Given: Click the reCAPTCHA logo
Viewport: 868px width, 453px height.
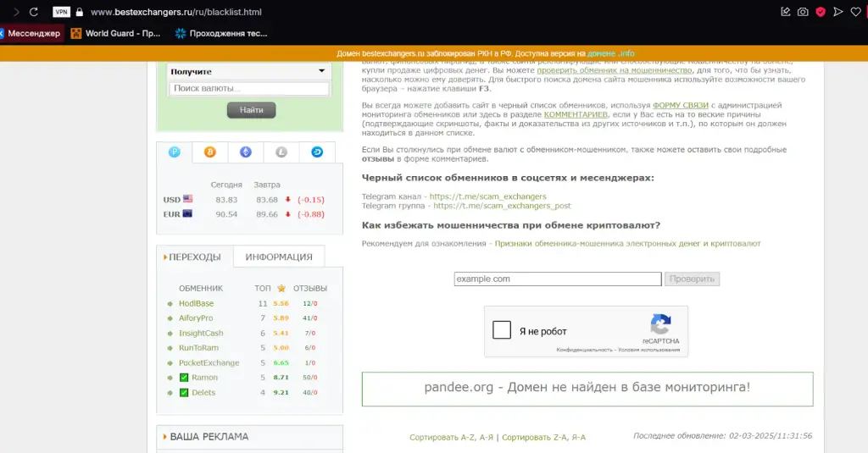Looking at the screenshot, I should pos(660,324).
